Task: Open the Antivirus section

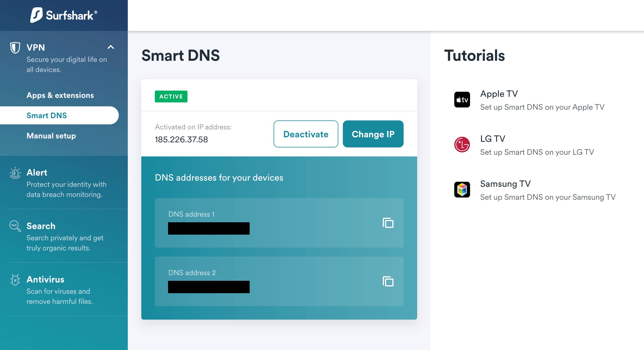Action: point(45,279)
